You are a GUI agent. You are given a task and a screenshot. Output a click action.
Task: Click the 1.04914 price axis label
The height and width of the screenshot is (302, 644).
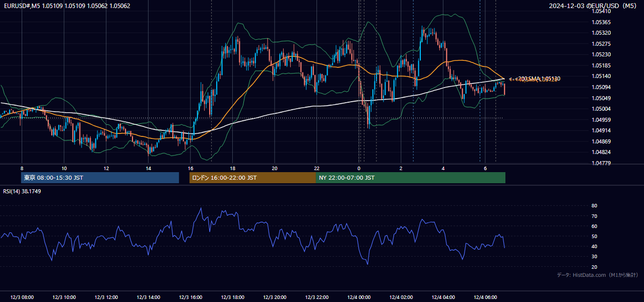click(x=601, y=130)
